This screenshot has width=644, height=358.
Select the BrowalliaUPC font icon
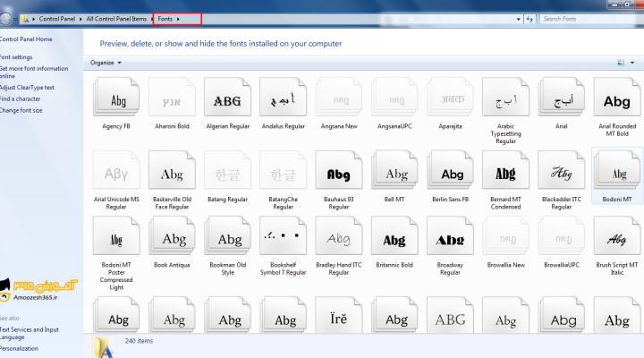coord(562,235)
